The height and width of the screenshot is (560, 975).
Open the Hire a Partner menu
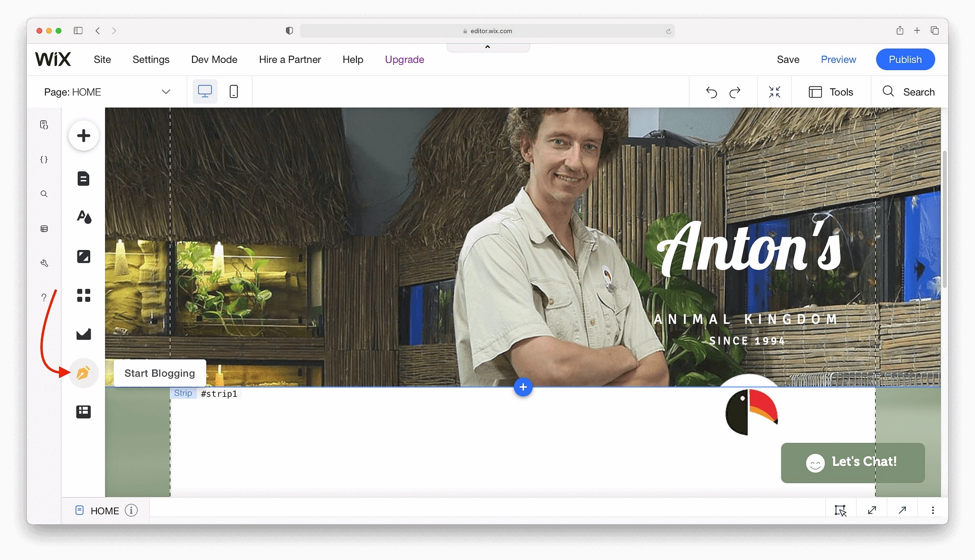(290, 59)
